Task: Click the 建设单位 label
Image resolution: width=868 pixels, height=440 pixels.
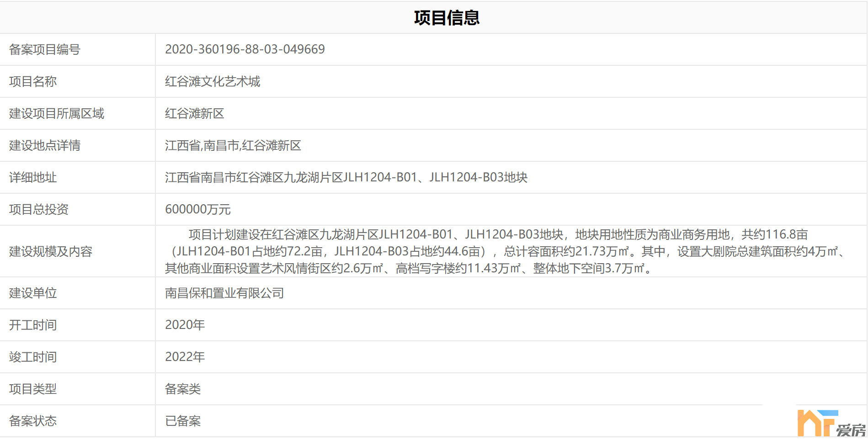Action: click(33, 293)
